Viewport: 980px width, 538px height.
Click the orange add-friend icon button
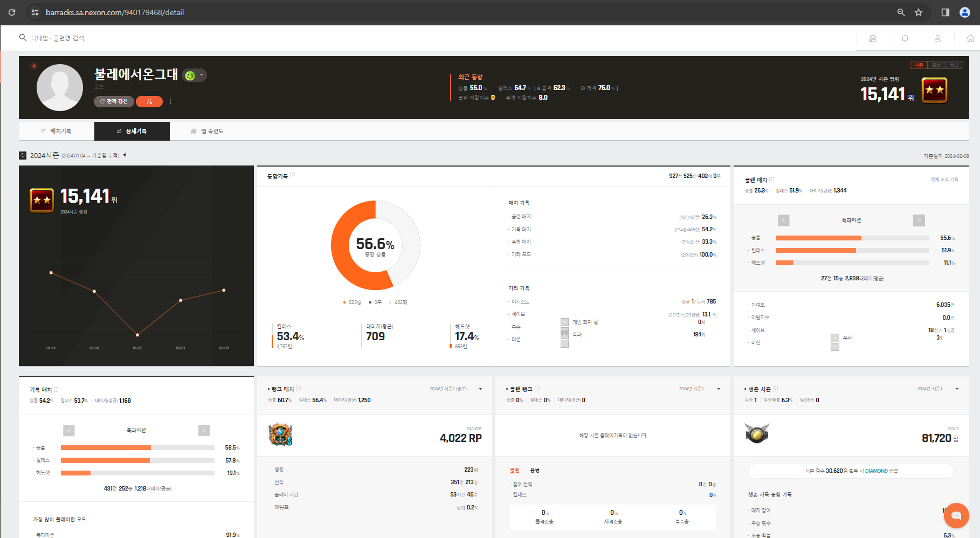tap(149, 101)
